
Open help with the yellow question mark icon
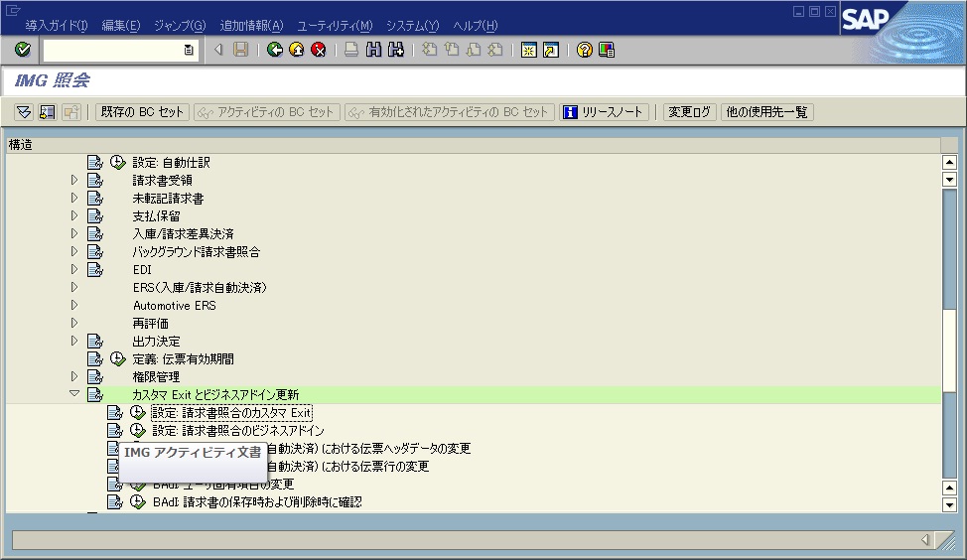[x=585, y=50]
